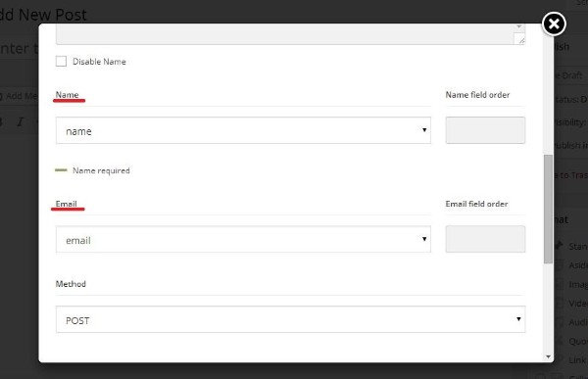Click the italic icon behind the dialog
The image size is (588, 379).
click(20, 121)
